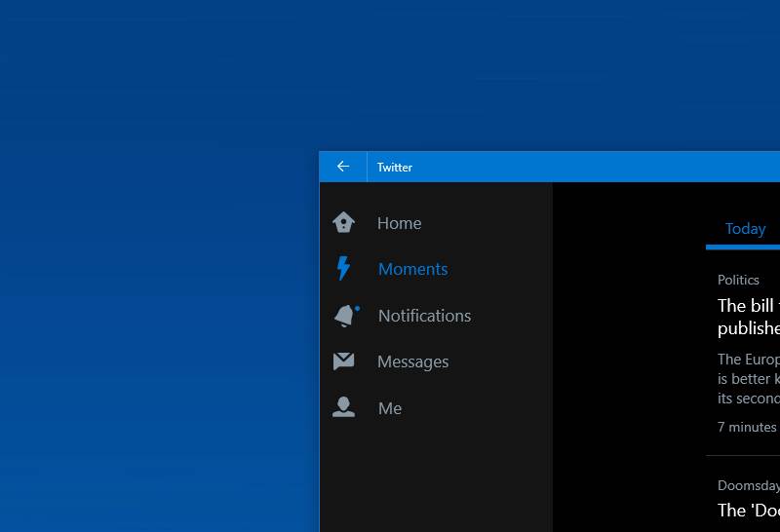Screen dimensions: 780x532
Task: Select the Me label in sidebar
Action: [x=390, y=408]
